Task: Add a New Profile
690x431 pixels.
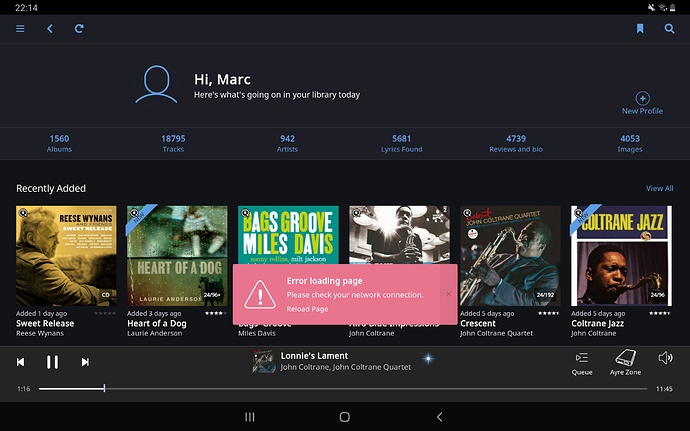Action: (x=642, y=103)
